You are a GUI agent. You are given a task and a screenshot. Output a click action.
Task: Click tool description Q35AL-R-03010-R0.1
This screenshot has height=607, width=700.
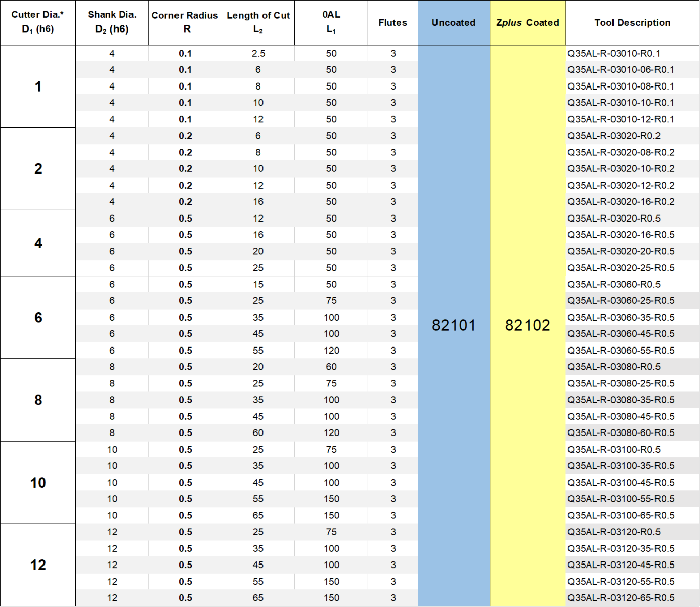tap(614, 54)
